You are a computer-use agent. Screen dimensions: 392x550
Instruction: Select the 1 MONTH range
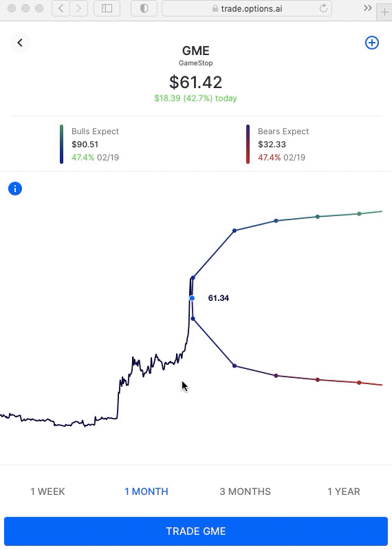coord(146,491)
